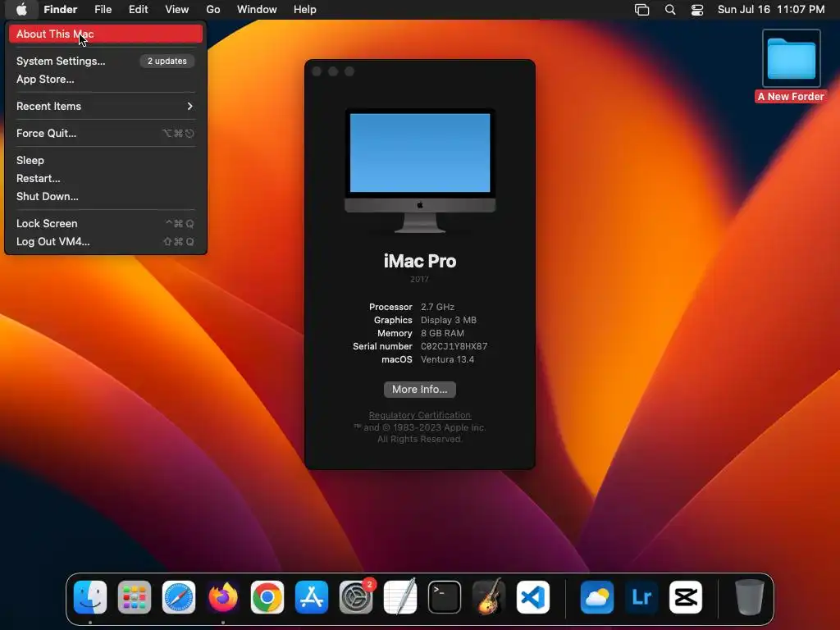The width and height of the screenshot is (840, 630).
Task: Open the Apple menu icon
Action: [x=21, y=9]
